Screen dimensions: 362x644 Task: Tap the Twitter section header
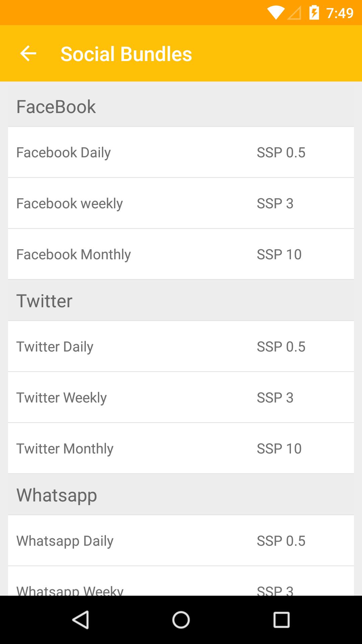pos(44,301)
